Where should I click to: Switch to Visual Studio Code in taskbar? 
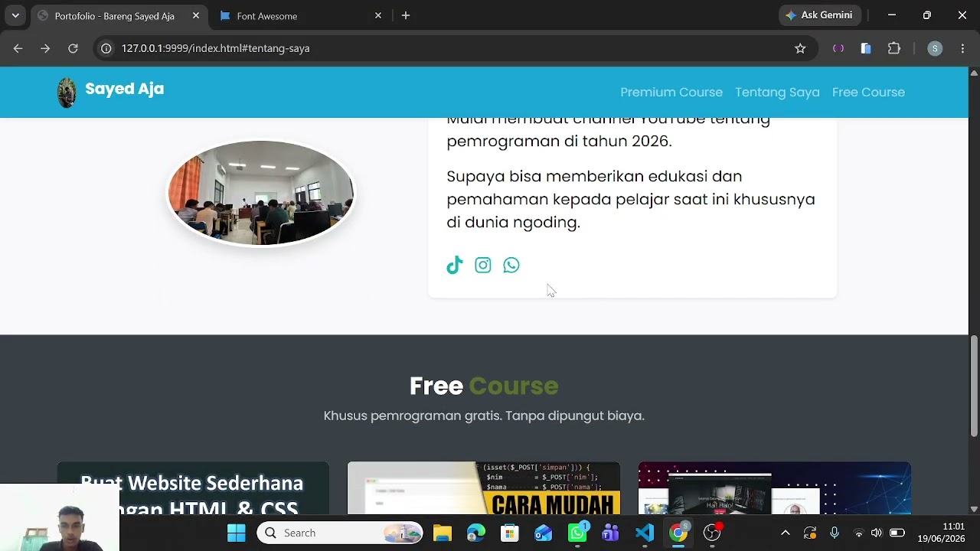click(x=645, y=533)
